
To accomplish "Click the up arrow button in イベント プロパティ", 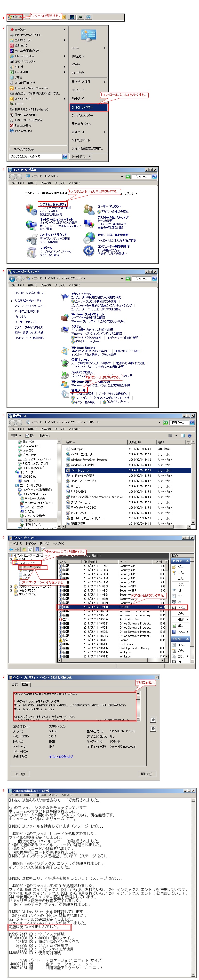I will [153, 720].
